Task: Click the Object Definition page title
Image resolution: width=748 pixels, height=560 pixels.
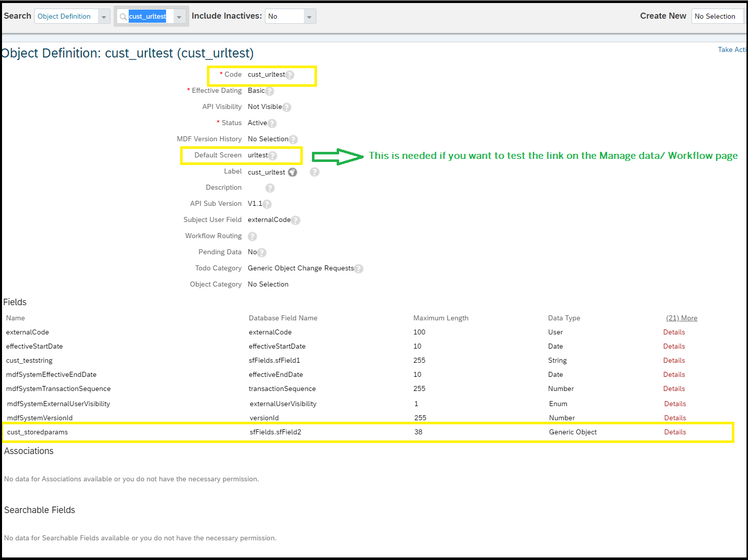Action: click(x=127, y=53)
